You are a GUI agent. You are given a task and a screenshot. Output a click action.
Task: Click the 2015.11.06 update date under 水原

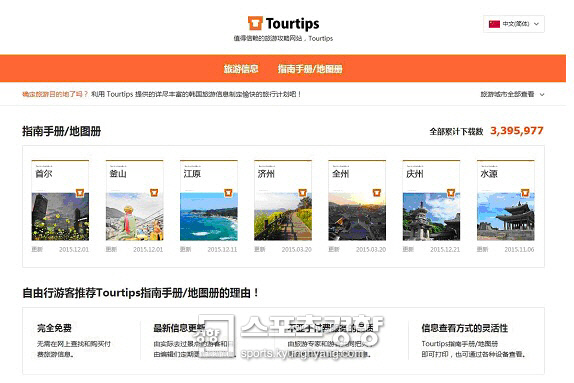click(519, 249)
